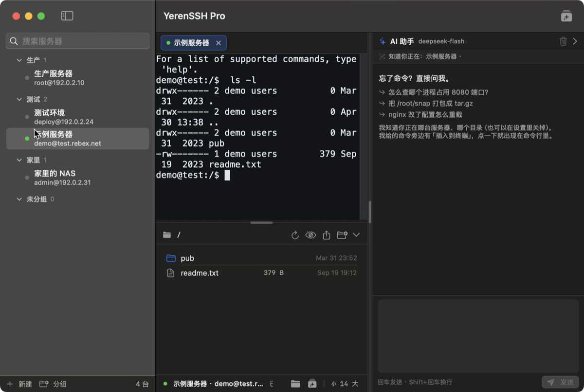Click the AI 助手 sparkle icon
584x392 pixels.
click(383, 41)
